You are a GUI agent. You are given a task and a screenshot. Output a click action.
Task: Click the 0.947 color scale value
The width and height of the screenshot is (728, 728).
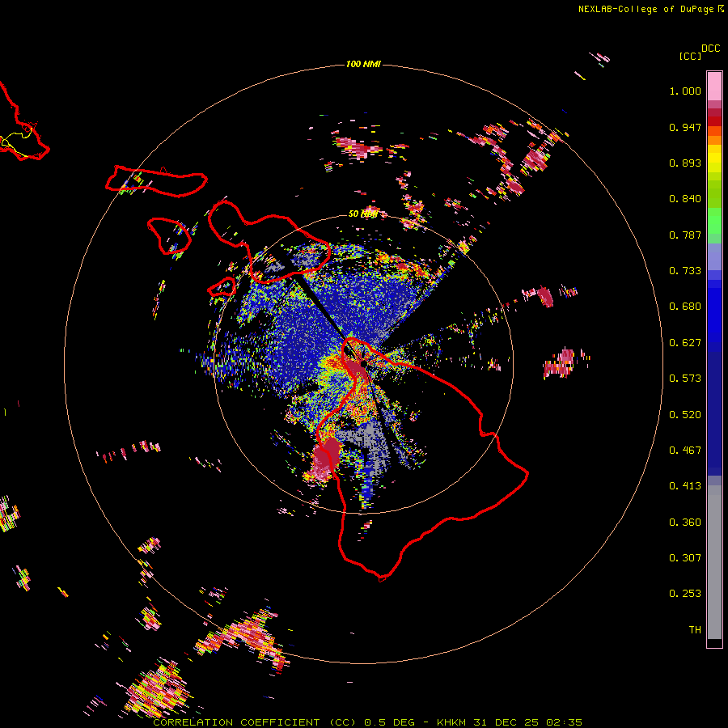685,127
